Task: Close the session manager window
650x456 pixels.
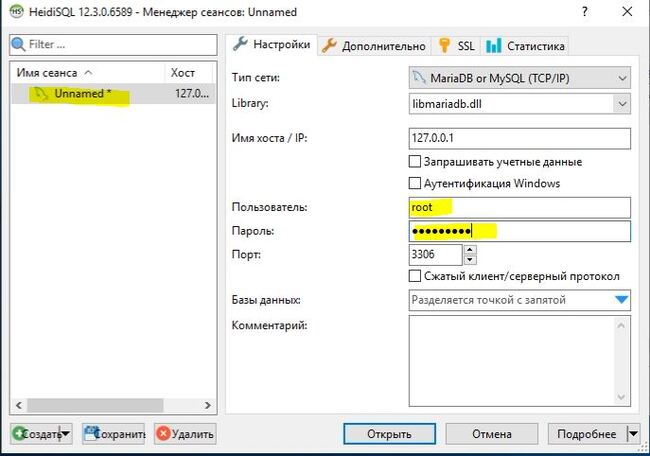Action: (627, 12)
